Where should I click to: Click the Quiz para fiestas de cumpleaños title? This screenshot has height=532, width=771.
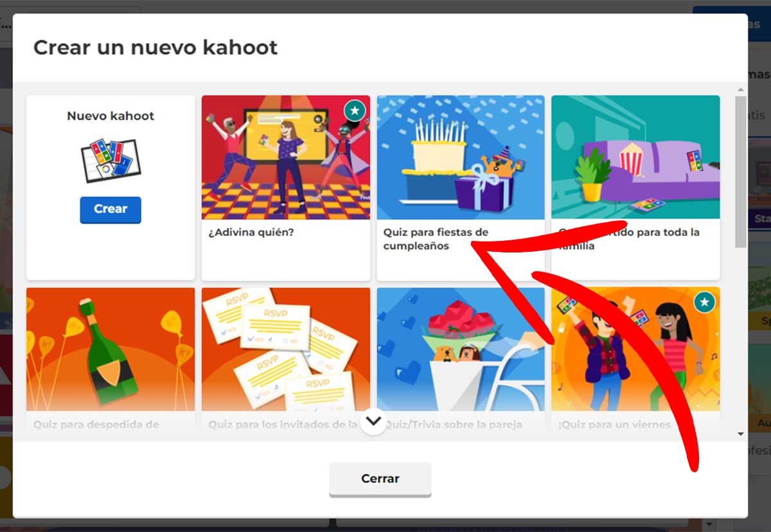click(436, 239)
